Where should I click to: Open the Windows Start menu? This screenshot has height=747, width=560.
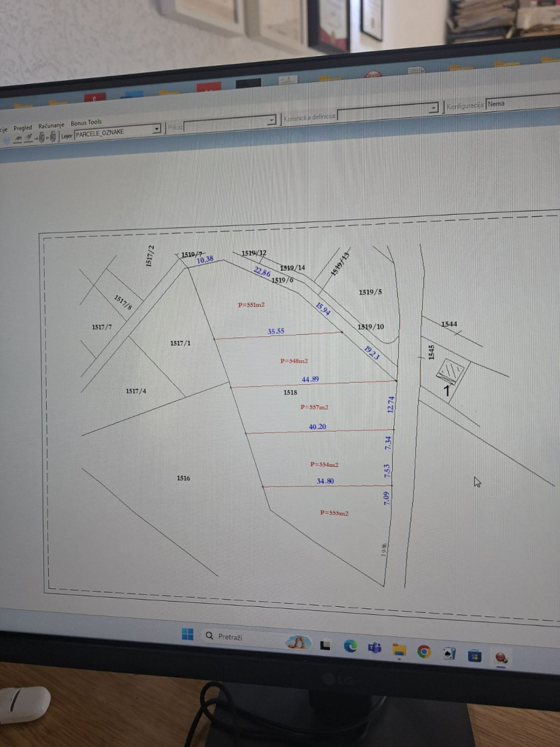[x=187, y=634]
